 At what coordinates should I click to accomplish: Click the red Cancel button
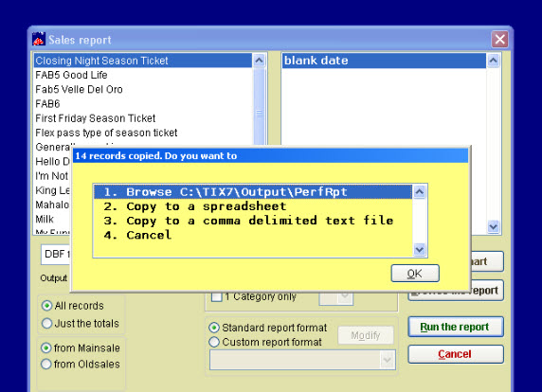[456, 354]
